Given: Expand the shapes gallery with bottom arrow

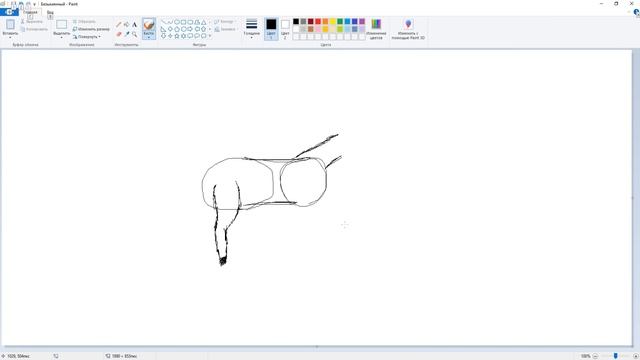Looking at the screenshot, I should pos(210,36).
